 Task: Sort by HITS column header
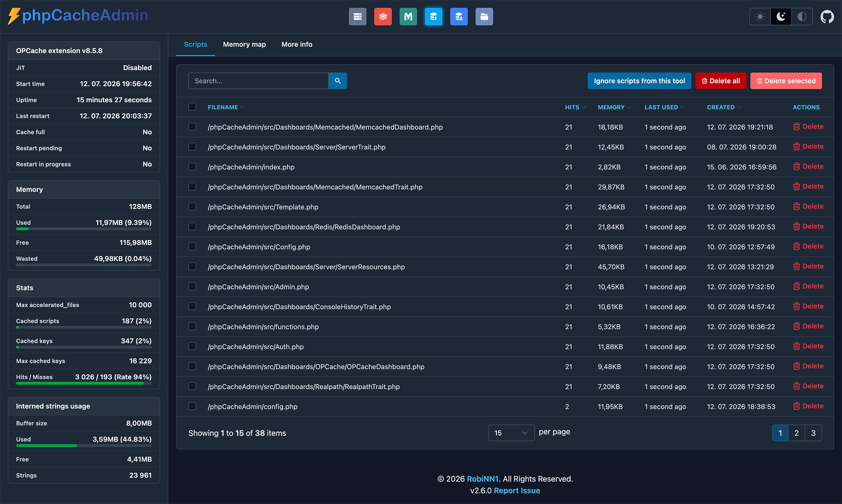point(575,107)
